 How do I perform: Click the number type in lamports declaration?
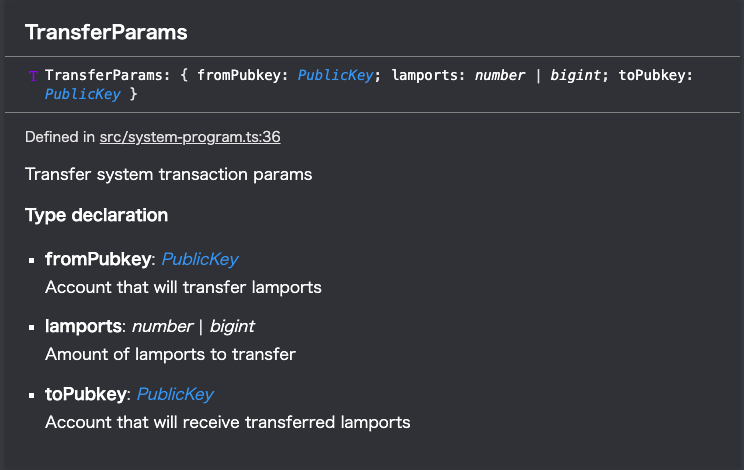pyautogui.click(x=163, y=326)
